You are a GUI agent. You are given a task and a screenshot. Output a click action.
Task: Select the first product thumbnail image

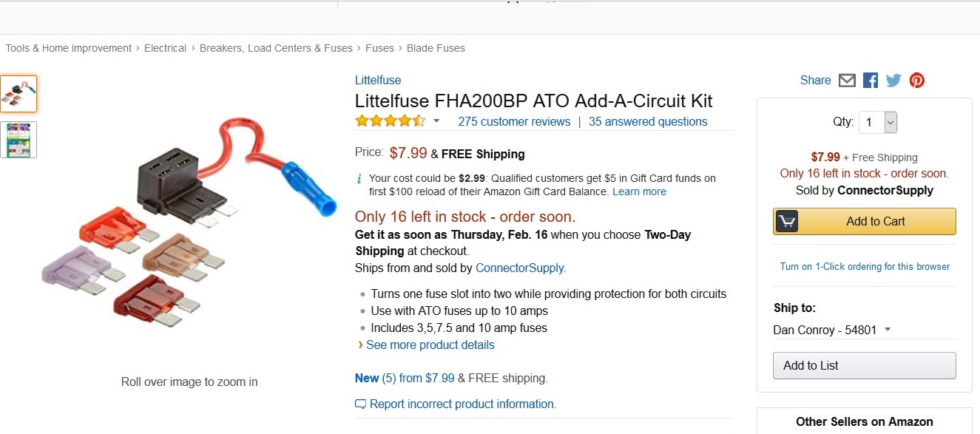pyautogui.click(x=18, y=94)
